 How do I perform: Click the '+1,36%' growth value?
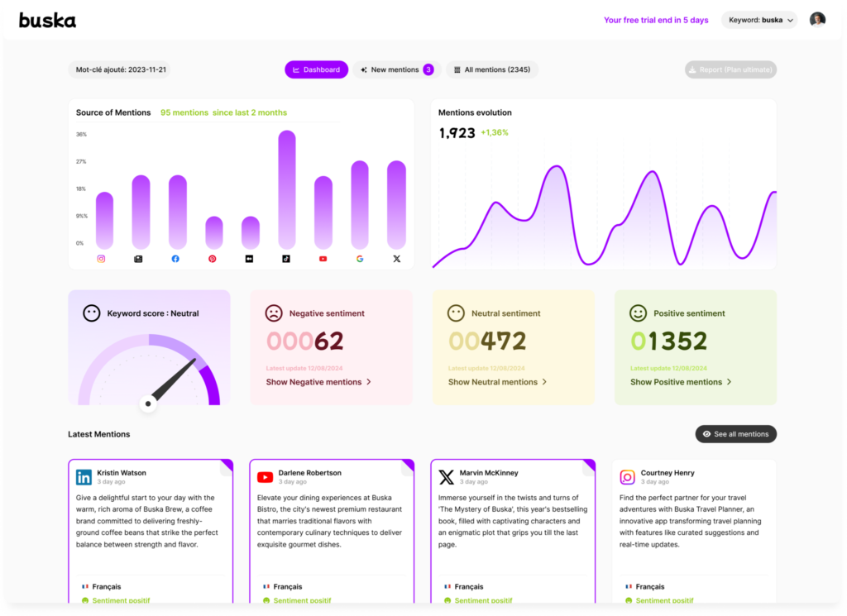click(495, 133)
